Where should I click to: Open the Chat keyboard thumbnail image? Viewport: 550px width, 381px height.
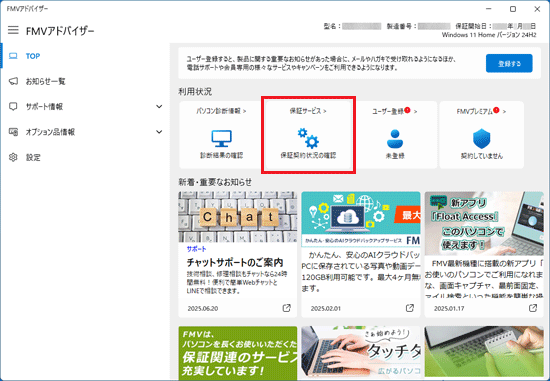[x=237, y=217]
